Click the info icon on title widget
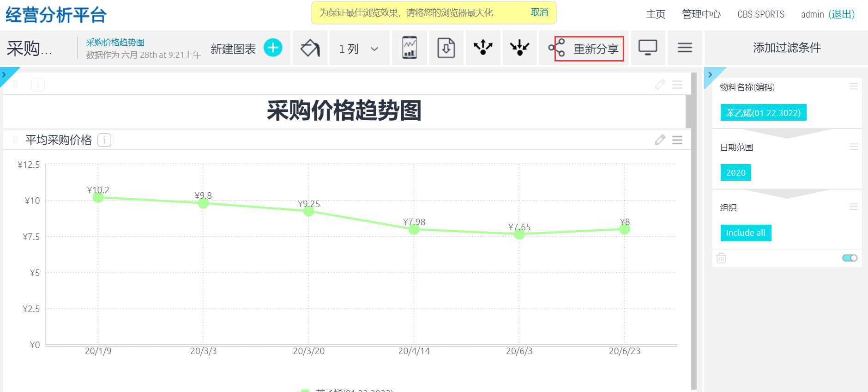Viewport: 868px width, 392px height. point(38,85)
